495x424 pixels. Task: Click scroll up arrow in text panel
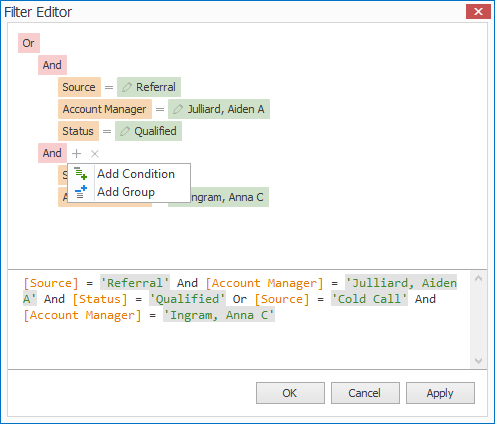tap(478, 278)
